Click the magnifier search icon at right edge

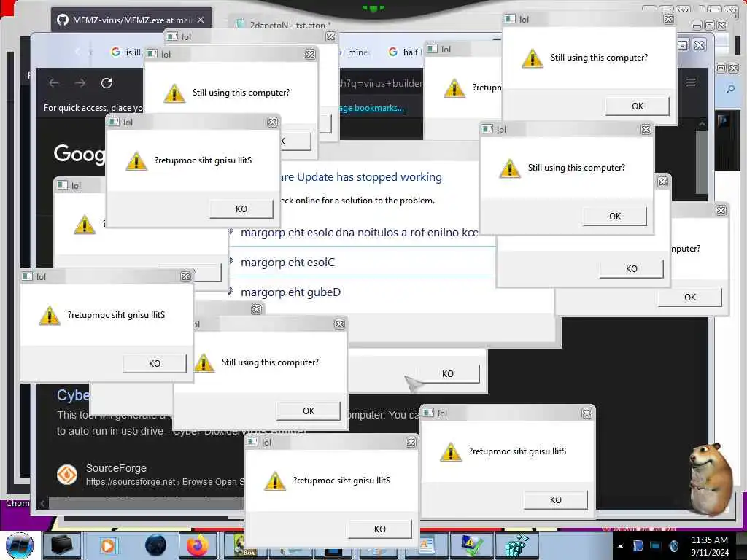[x=730, y=89]
